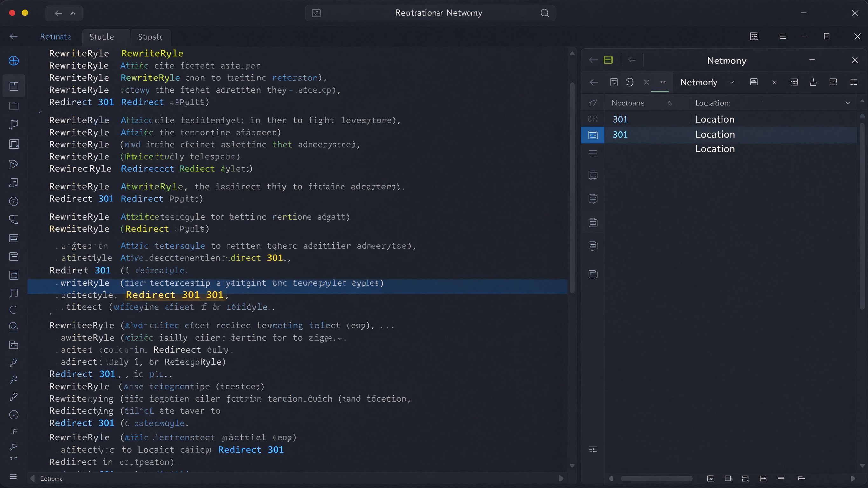Click the bottom hamburger icon in left sidebar
868x488 pixels.
[13, 477]
